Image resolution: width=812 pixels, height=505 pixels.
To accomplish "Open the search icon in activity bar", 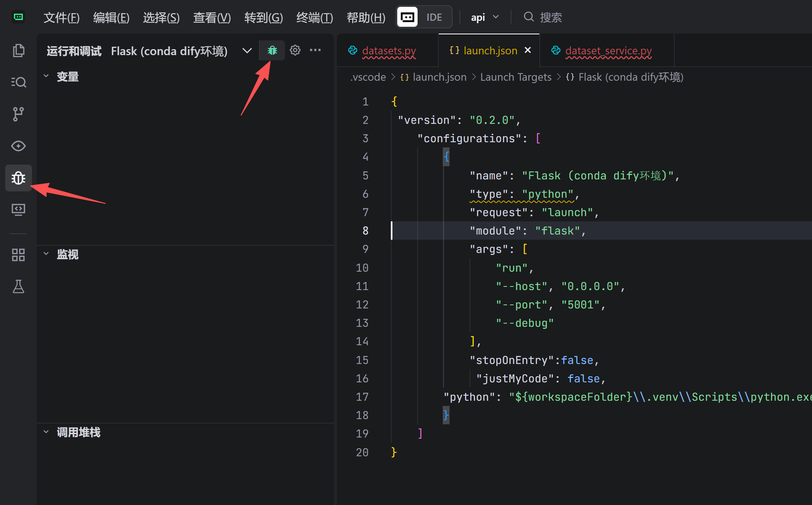I will pyautogui.click(x=18, y=82).
